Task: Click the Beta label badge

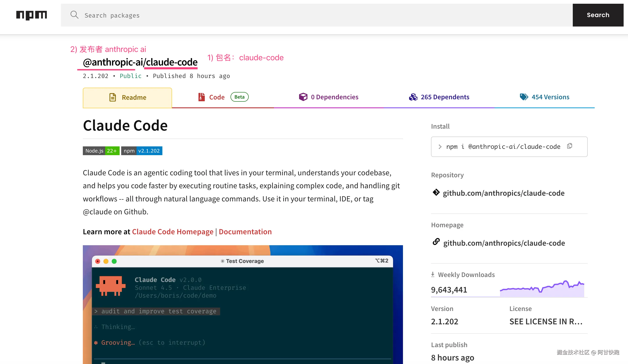Action: point(239,97)
